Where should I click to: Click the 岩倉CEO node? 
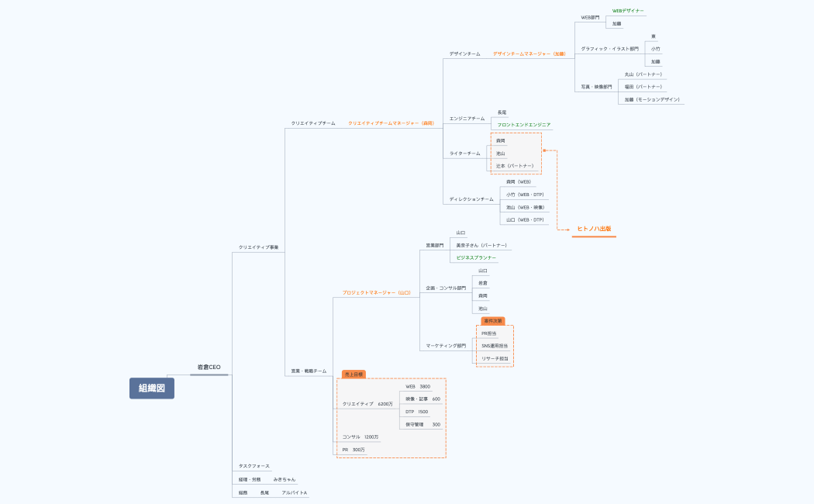209,367
